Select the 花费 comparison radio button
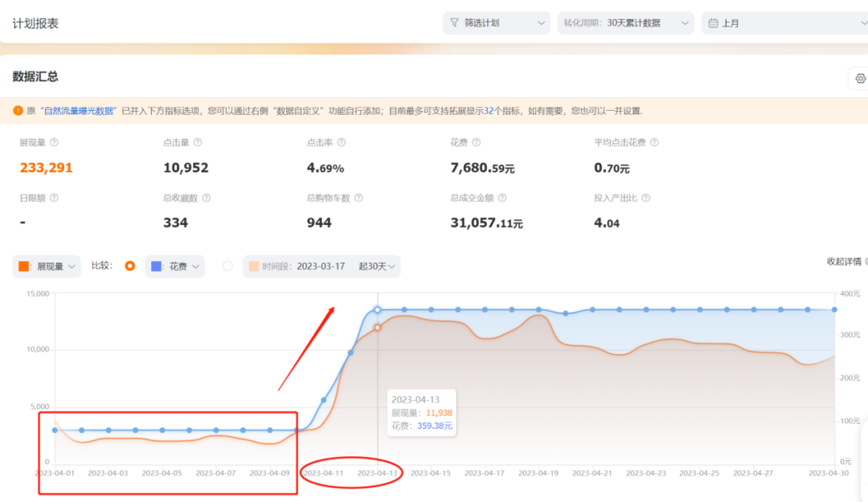868x502 pixels. pyautogui.click(x=130, y=266)
